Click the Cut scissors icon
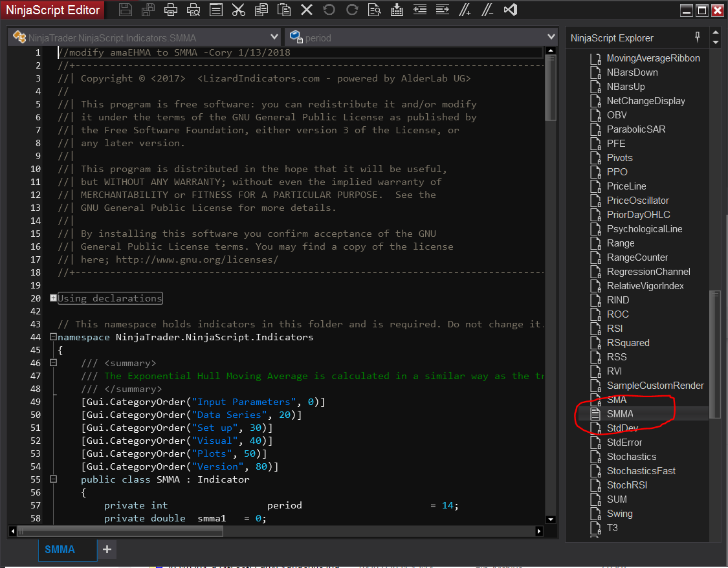 pos(238,10)
